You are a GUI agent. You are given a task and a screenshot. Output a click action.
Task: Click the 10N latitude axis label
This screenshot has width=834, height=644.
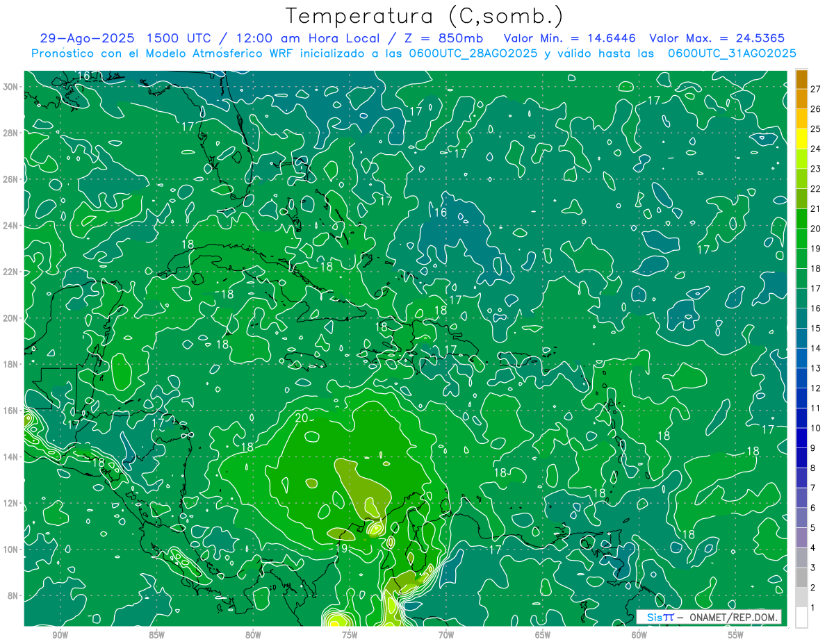click(12, 549)
